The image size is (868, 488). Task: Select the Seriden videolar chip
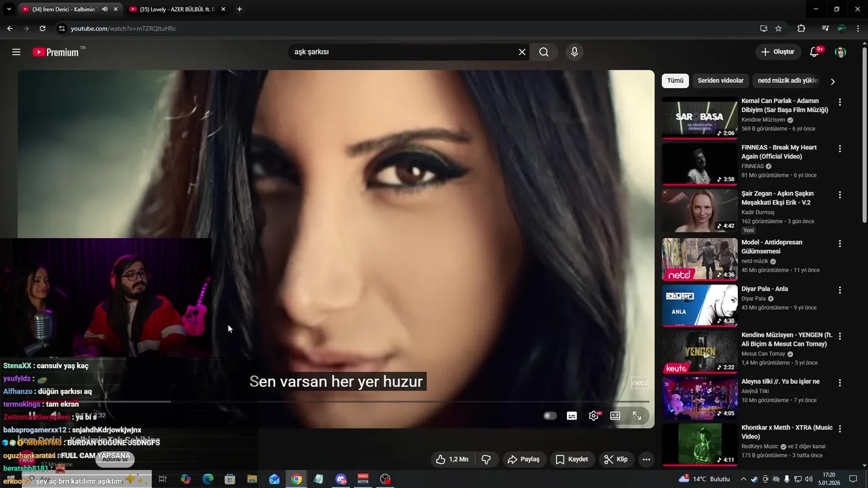coord(720,81)
